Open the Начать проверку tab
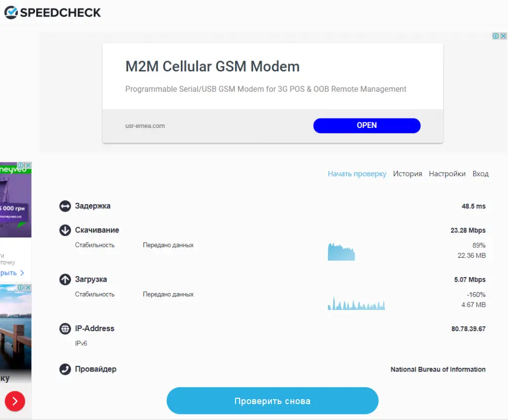The width and height of the screenshot is (508, 420). (x=357, y=174)
